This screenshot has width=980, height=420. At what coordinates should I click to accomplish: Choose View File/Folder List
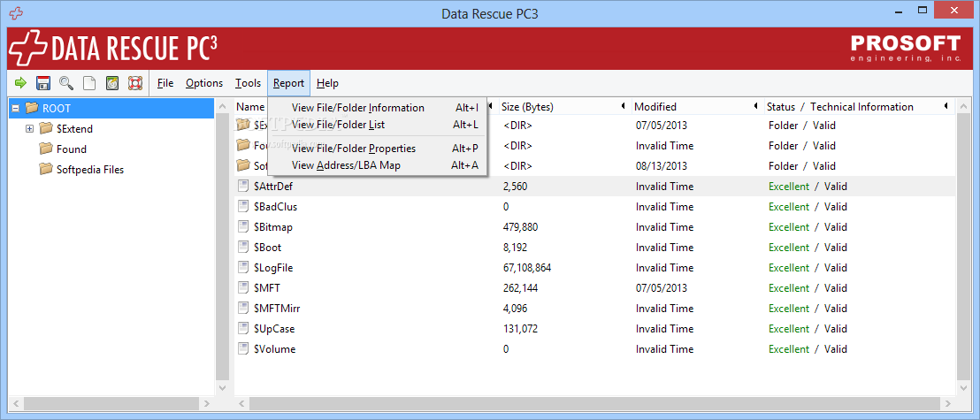377,125
